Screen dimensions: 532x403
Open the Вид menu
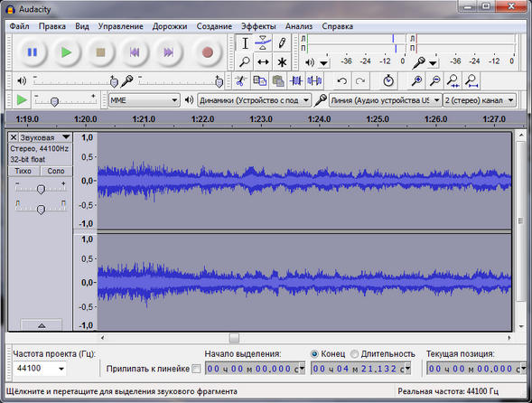(82, 26)
